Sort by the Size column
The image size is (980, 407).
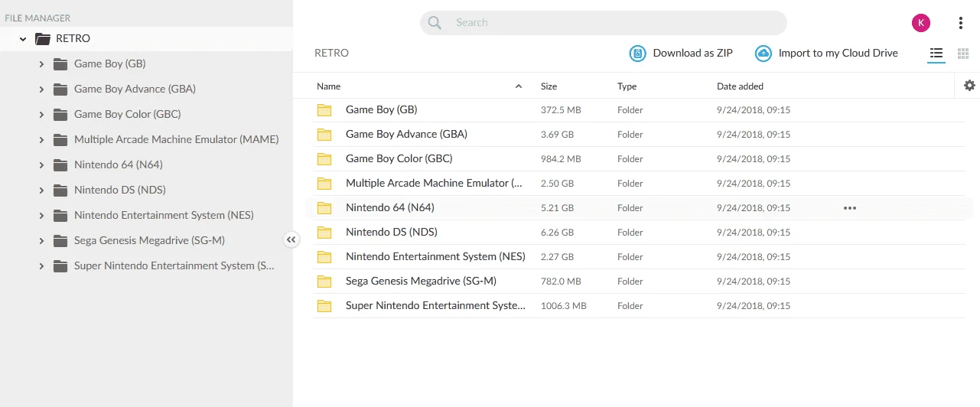coord(549,86)
